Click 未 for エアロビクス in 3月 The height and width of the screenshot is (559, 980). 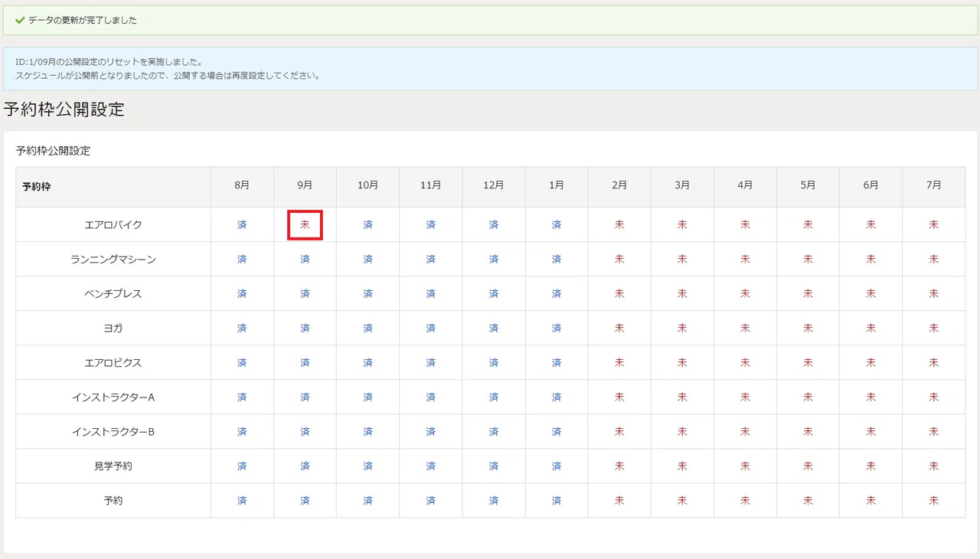click(x=682, y=363)
